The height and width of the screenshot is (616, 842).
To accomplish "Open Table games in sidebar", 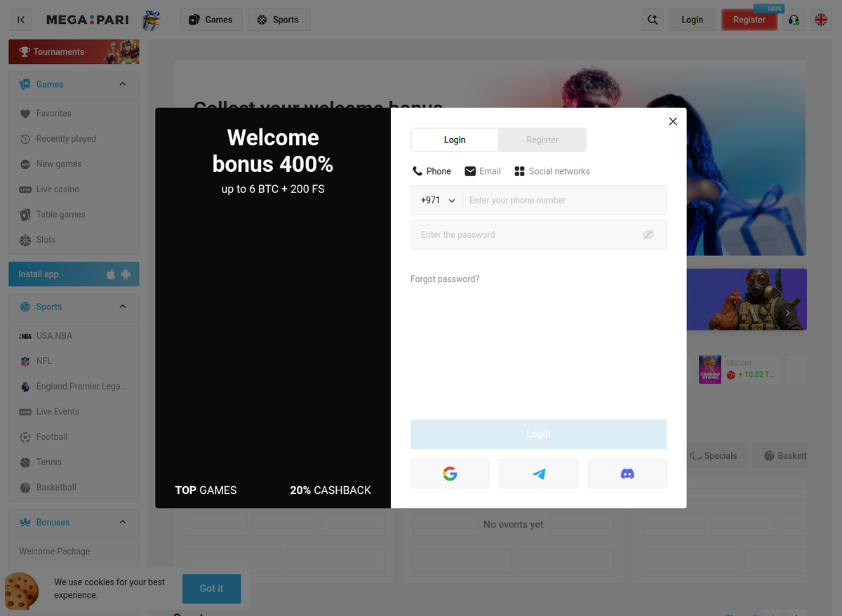I will pos(74,214).
